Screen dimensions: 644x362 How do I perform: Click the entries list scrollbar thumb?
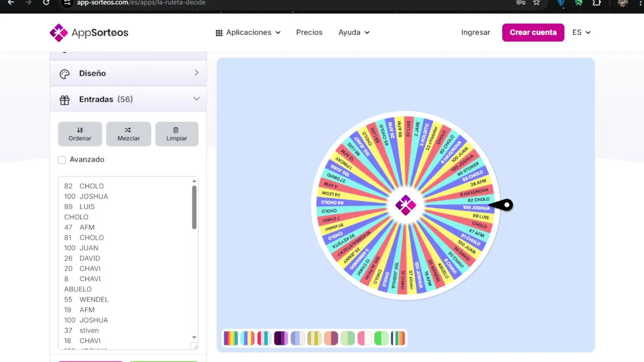pos(194,207)
